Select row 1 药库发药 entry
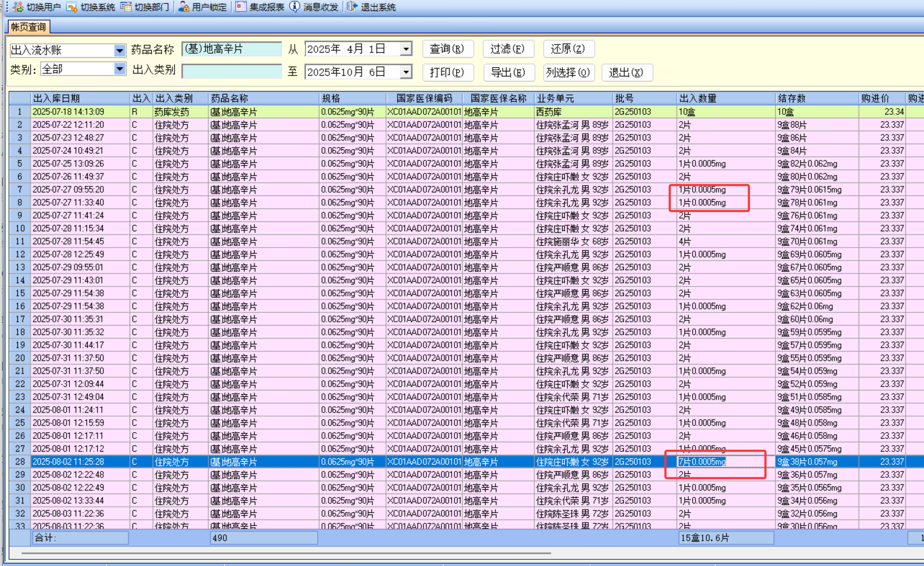The width and height of the screenshot is (924, 566). [171, 112]
